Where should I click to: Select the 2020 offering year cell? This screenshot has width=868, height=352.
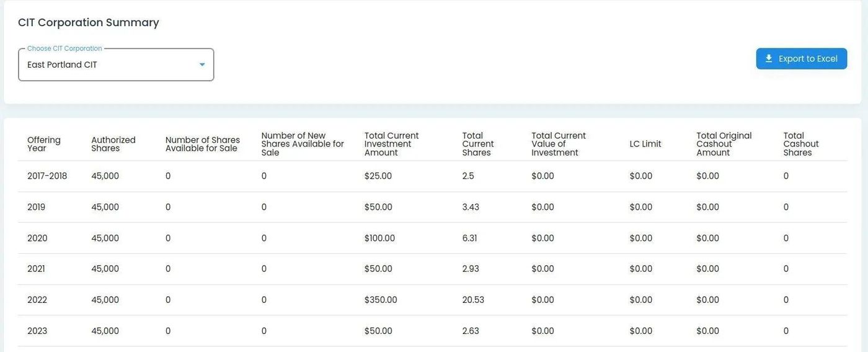(x=37, y=238)
